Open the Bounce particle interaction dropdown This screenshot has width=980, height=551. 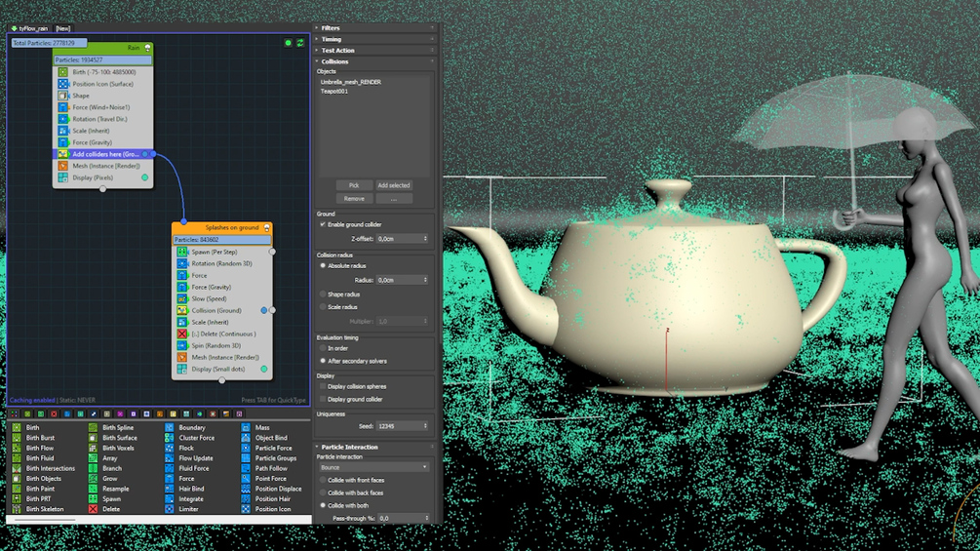[x=373, y=467]
